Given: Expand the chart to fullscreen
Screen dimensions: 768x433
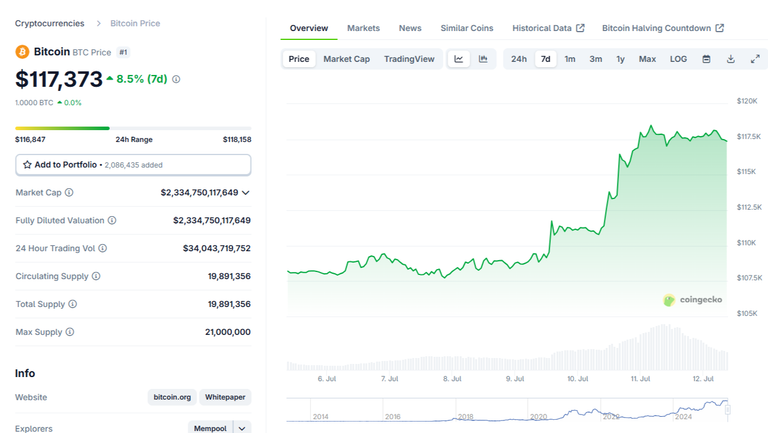Looking at the screenshot, I should pos(755,59).
